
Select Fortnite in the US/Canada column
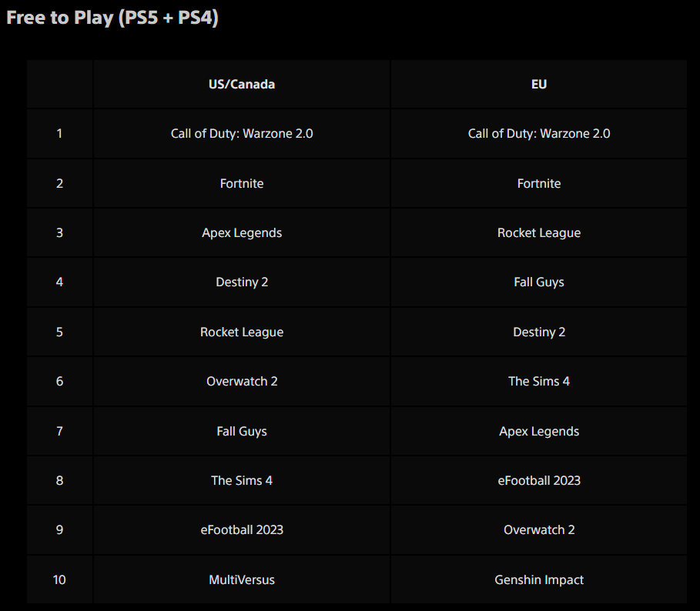point(242,183)
